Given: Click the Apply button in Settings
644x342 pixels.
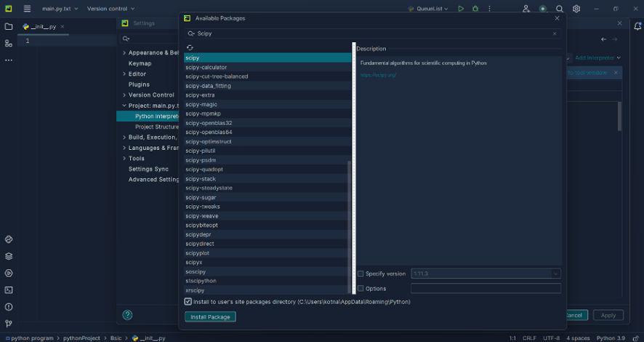Looking at the screenshot, I should pos(608,315).
